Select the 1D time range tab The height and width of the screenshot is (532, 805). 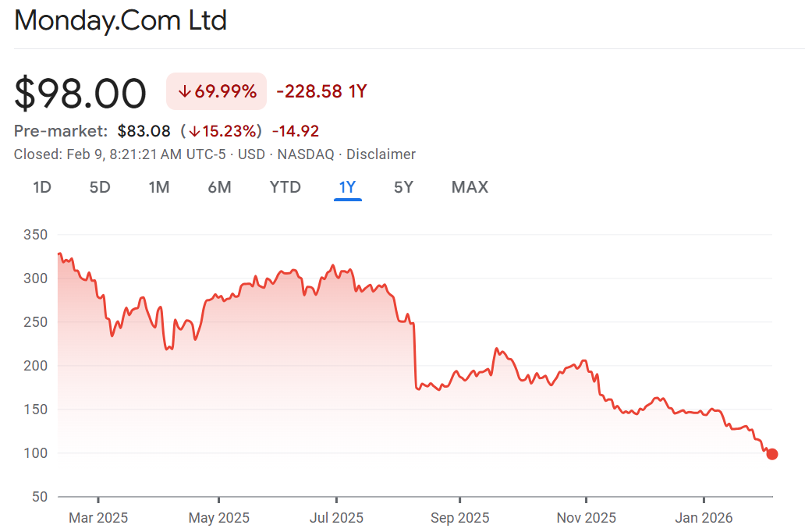[42, 187]
